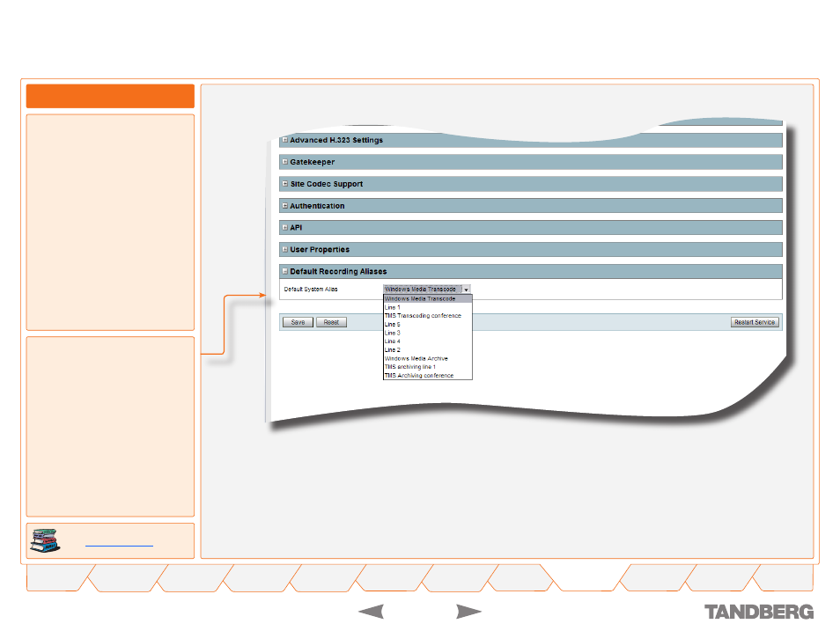
Task: Choose Windows Media Archive option
Action: point(428,358)
